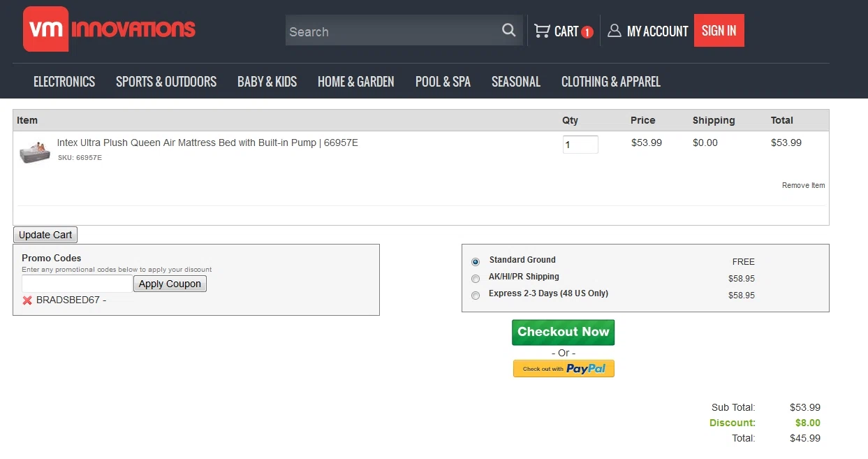
Task: Click the search magnifier icon
Action: click(x=508, y=30)
